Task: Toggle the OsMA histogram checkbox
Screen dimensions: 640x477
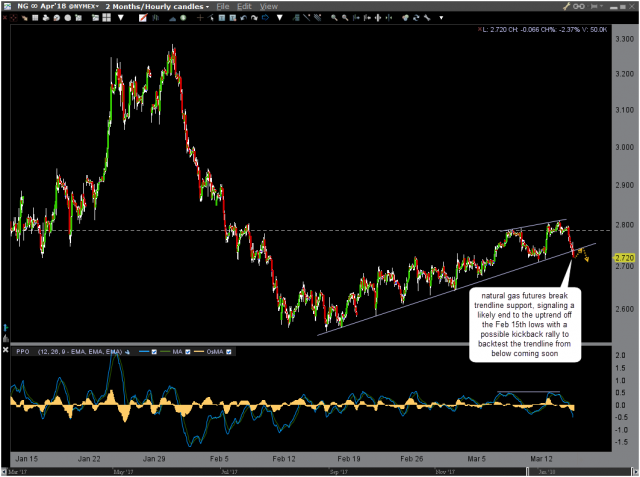Action: pyautogui.click(x=229, y=352)
